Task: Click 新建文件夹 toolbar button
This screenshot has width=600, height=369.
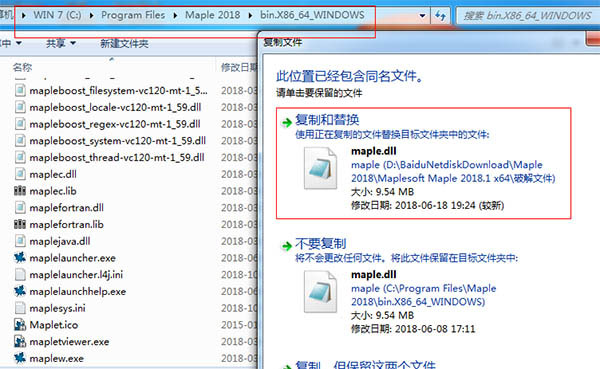Action: 124,44
